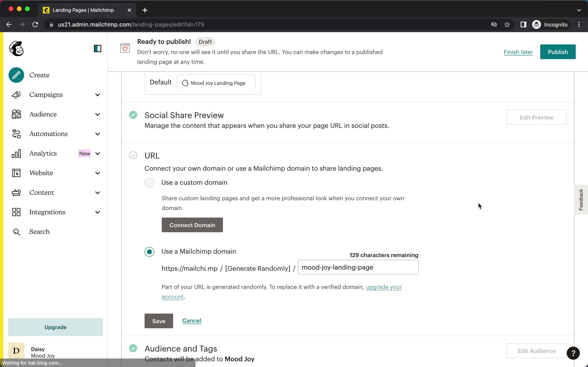Open the Website section
Image resolution: width=588 pixels, height=367 pixels.
pos(41,172)
